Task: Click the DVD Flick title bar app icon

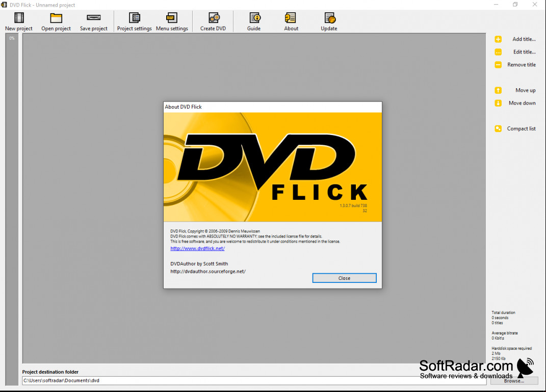Action: point(4,5)
